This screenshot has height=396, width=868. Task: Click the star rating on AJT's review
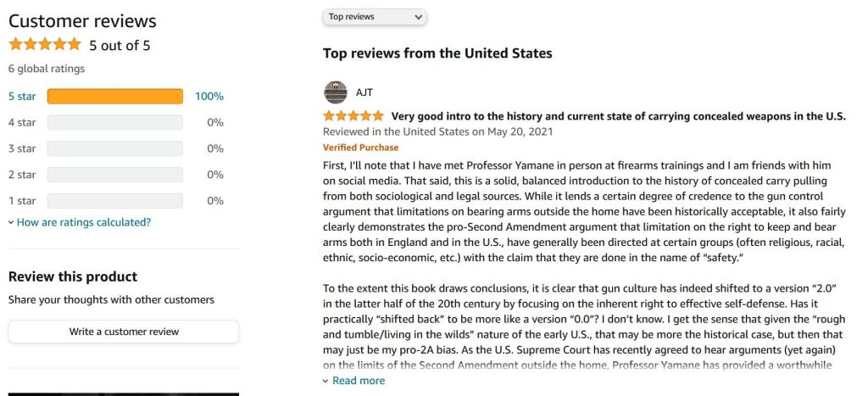tap(353, 116)
